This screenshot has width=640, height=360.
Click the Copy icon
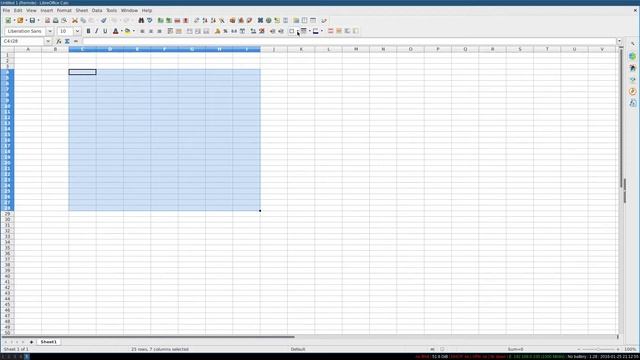coord(83,20)
